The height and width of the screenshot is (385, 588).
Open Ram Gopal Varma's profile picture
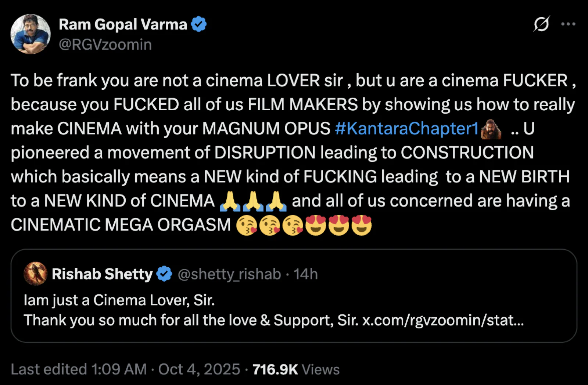tap(31, 34)
